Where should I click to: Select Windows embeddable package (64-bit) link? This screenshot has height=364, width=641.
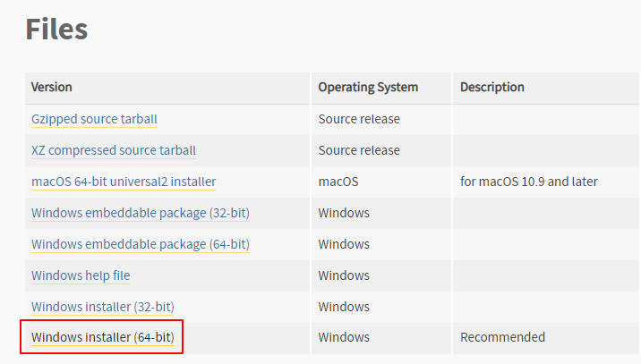[x=141, y=244]
